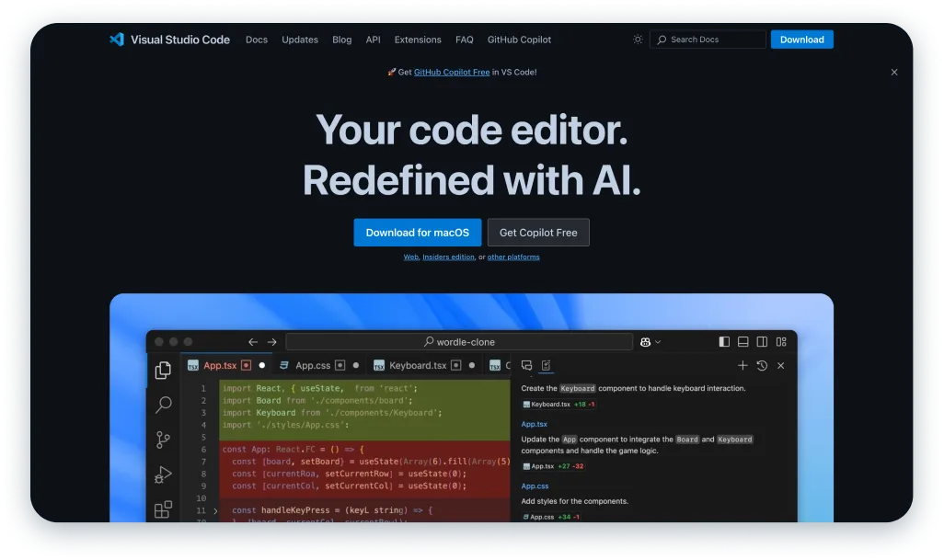Image resolution: width=944 pixels, height=560 pixels.
Task: Click the Visual Studio Code logo
Action: point(116,39)
